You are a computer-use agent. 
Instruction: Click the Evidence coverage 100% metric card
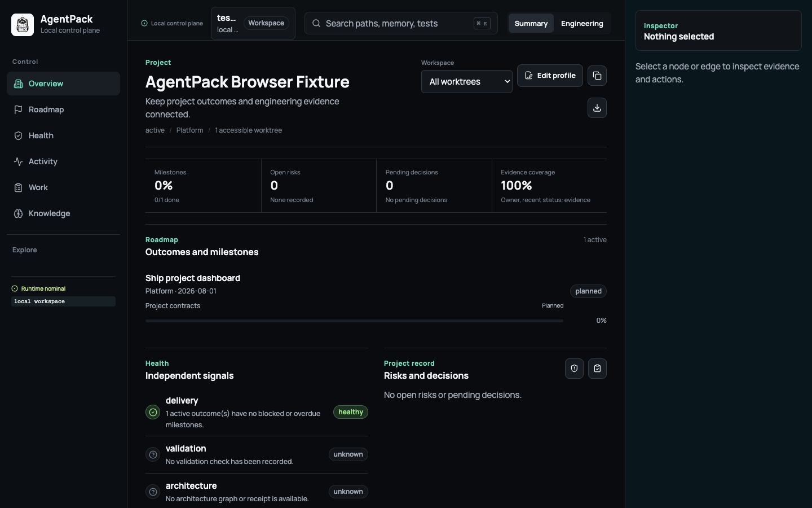click(x=549, y=186)
